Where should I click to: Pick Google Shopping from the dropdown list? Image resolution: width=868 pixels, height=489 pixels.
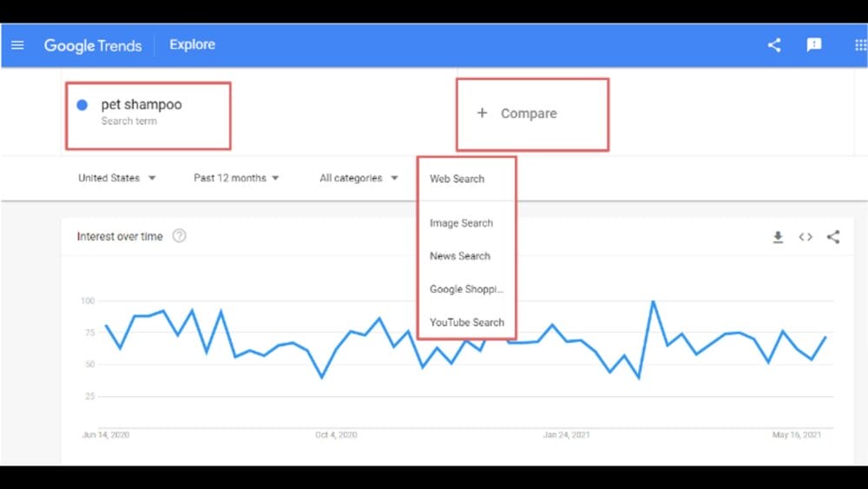point(466,289)
